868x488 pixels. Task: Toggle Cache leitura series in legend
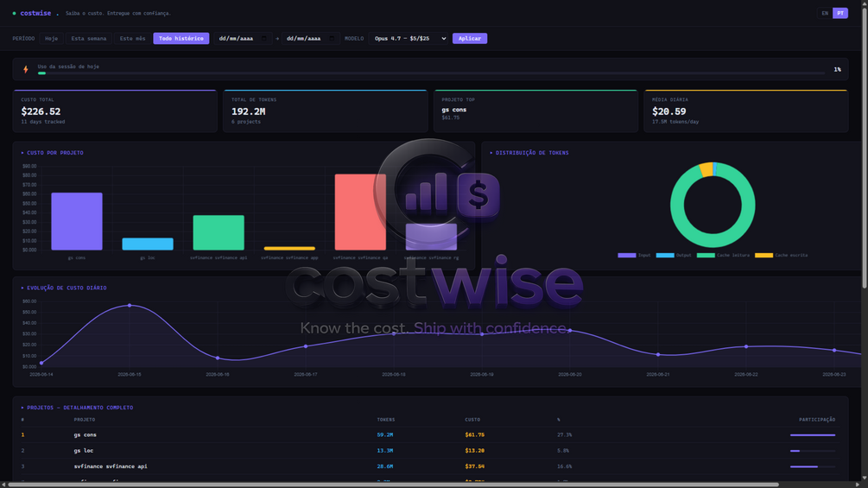(x=723, y=255)
